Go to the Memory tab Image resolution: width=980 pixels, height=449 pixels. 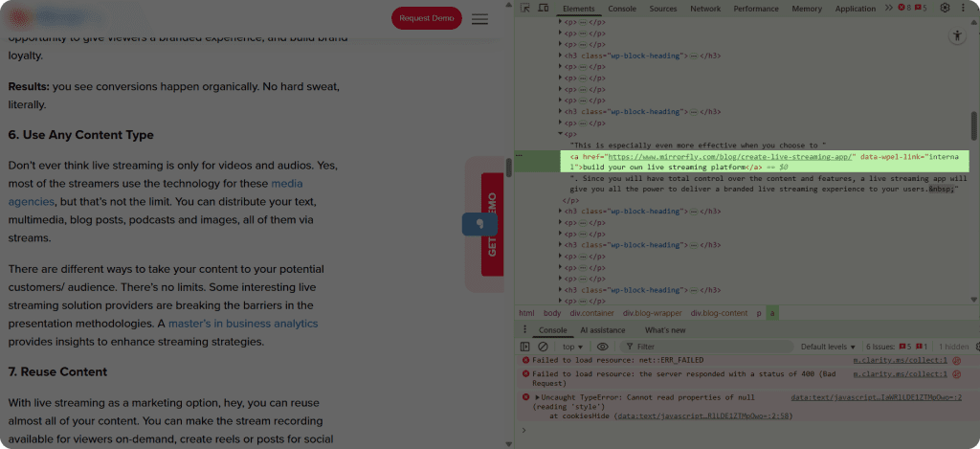click(807, 9)
